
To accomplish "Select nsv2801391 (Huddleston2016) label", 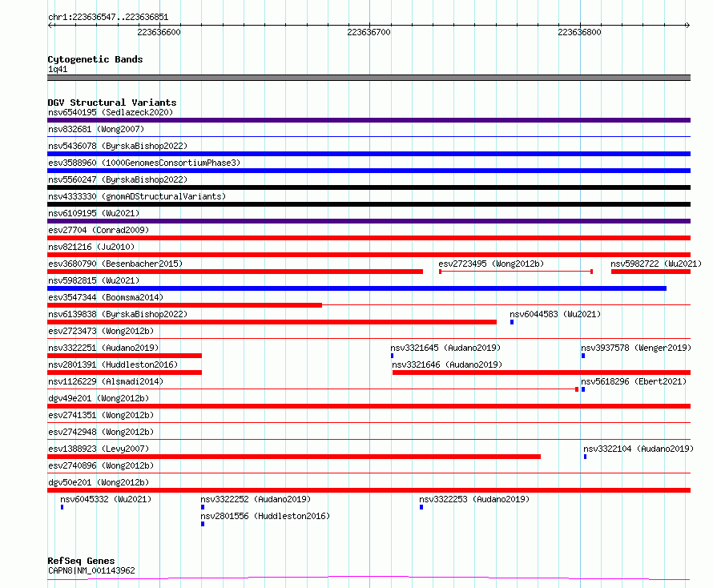I will [113, 364].
